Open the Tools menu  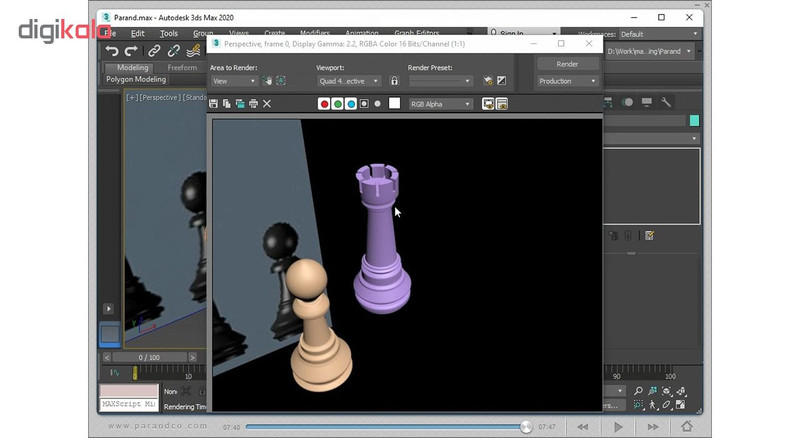[169, 33]
